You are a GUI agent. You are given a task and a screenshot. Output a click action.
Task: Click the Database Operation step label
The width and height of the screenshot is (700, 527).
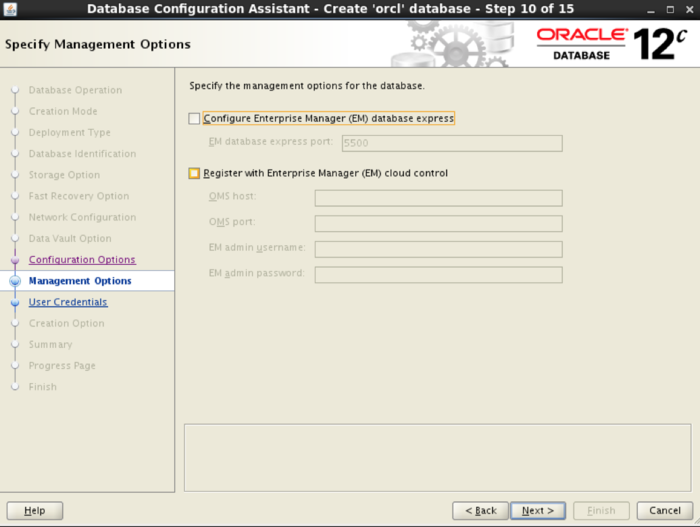[x=75, y=90]
